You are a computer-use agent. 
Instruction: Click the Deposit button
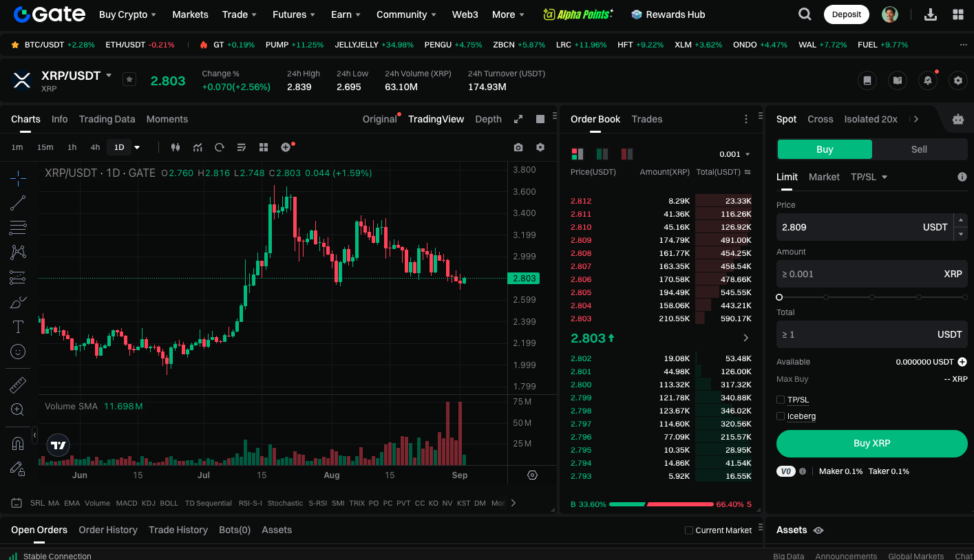coord(846,14)
